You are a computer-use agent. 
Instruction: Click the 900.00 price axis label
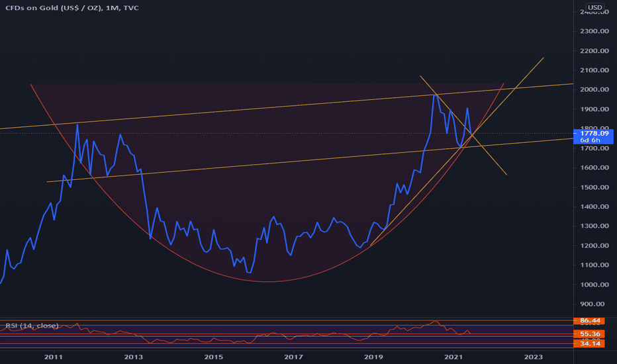(x=593, y=304)
